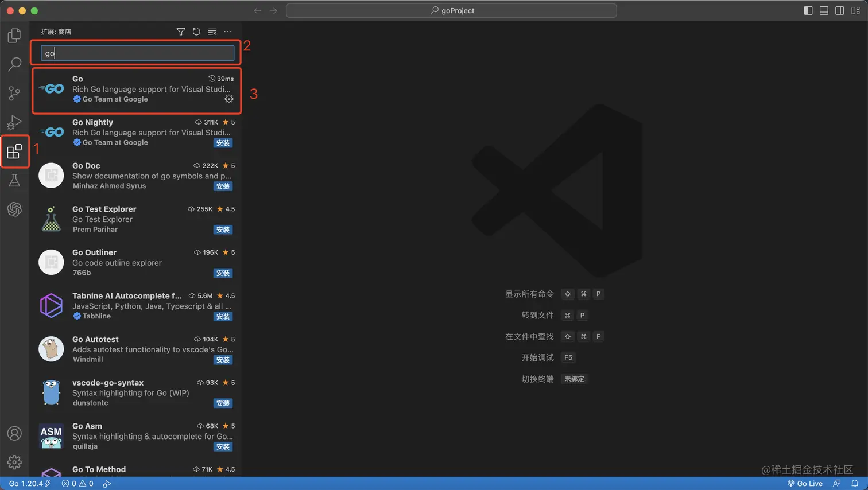Viewport: 868px width, 490px height.
Task: Select the Go To Method extension
Action: [137, 470]
